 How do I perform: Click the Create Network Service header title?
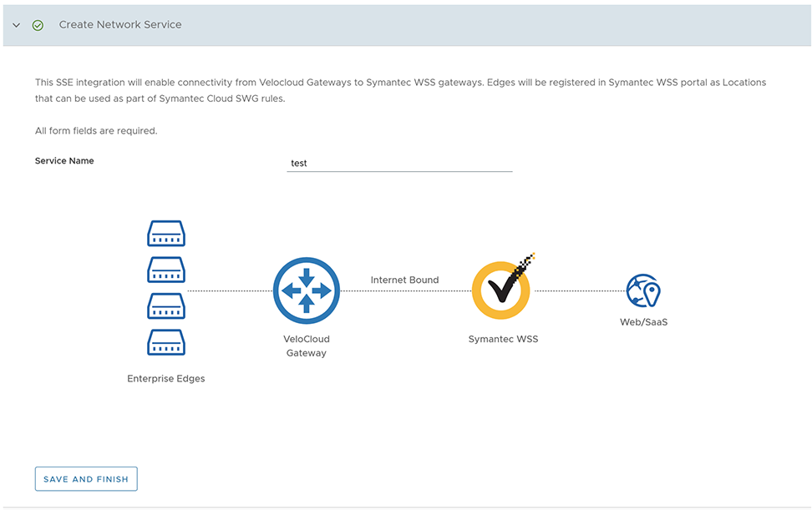120,25
